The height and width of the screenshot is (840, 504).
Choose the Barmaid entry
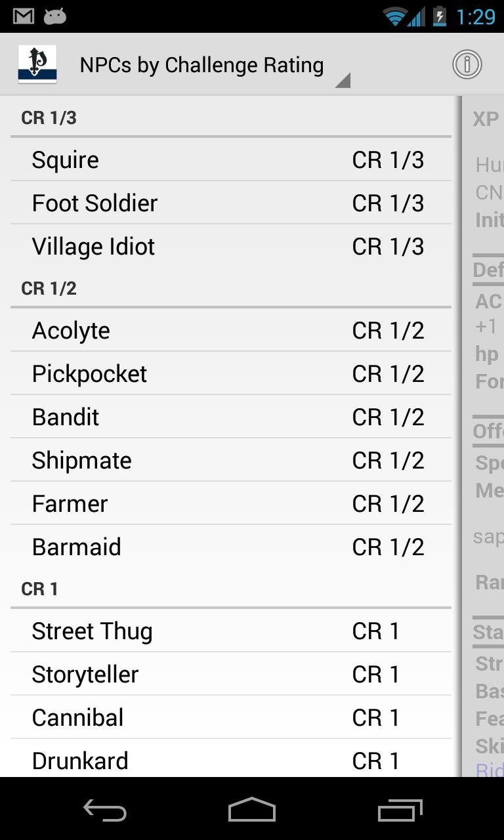coord(230,547)
